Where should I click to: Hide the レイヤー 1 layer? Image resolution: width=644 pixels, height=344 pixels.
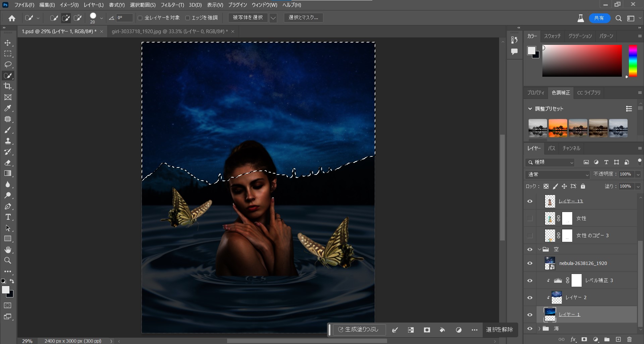[x=530, y=315]
